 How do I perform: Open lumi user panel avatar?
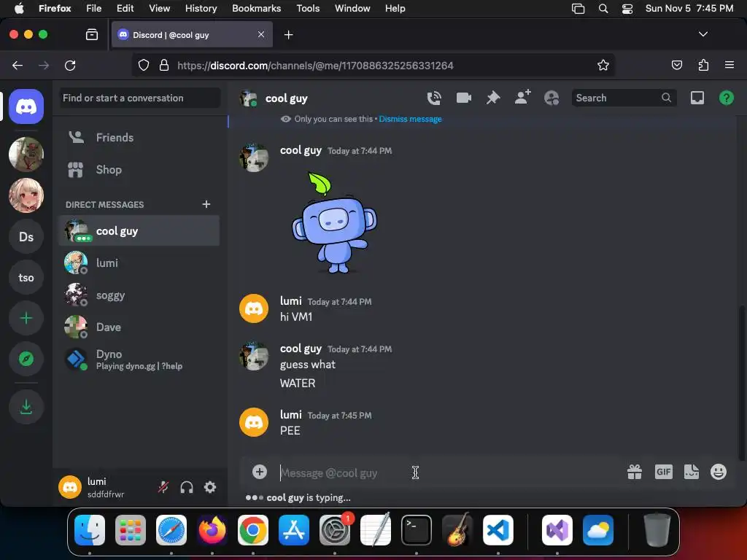click(70, 487)
